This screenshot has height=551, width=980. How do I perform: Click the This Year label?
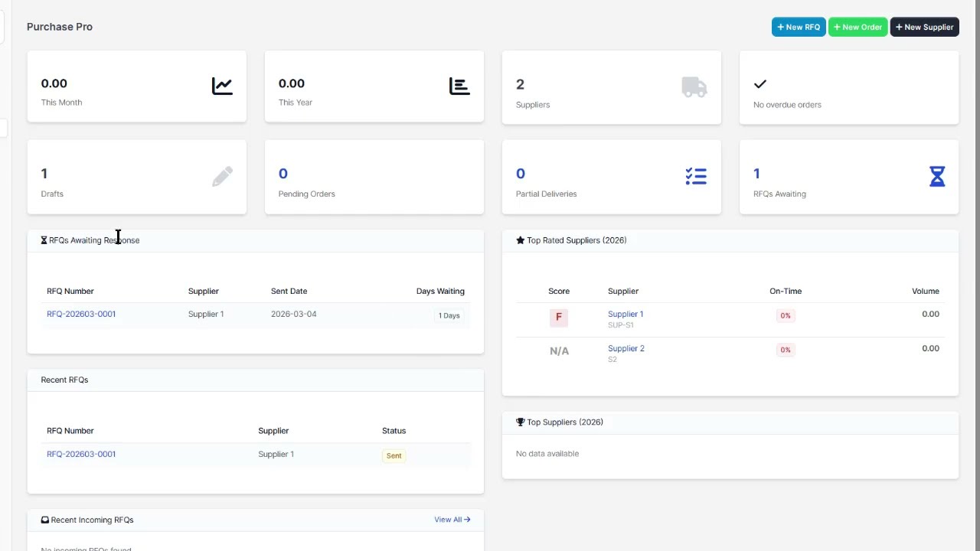click(296, 102)
